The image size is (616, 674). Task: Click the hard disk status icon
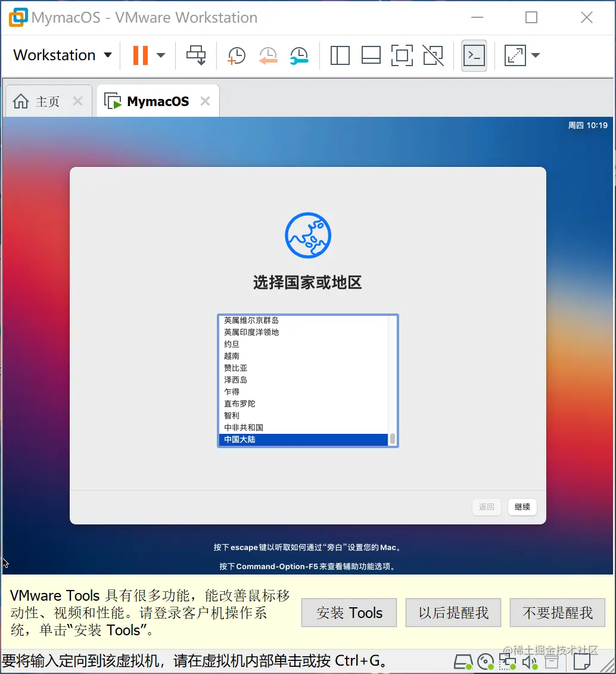pos(463,662)
